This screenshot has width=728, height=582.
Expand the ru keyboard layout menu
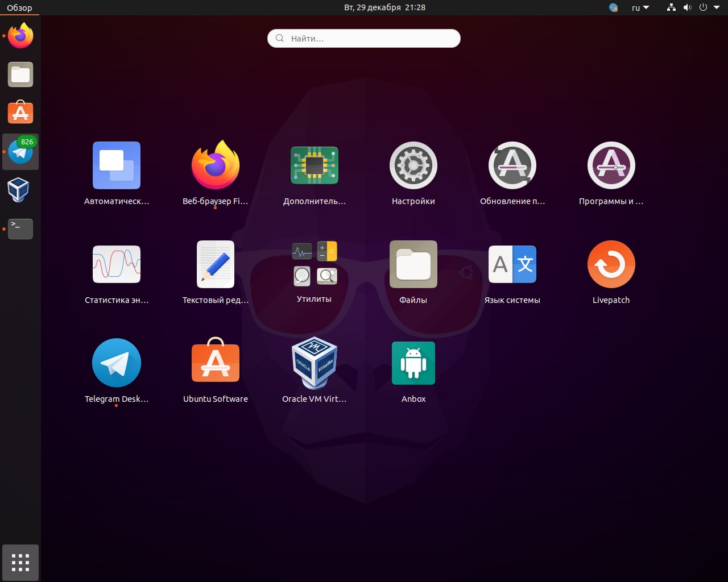[x=640, y=8]
